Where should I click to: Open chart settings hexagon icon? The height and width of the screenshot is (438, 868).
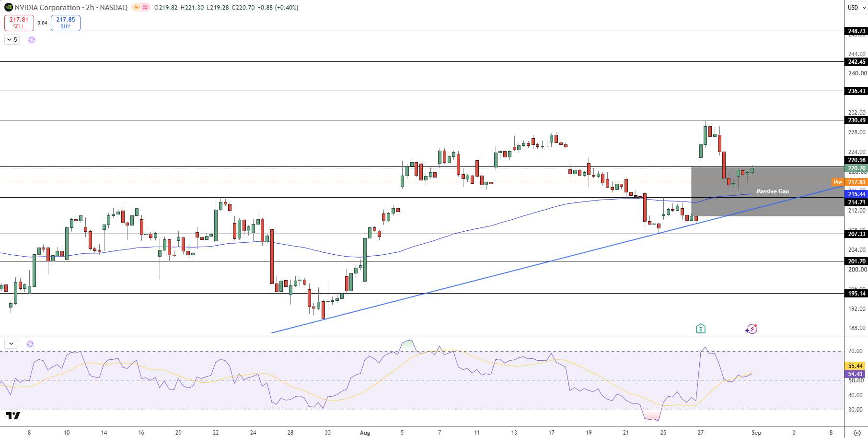(857, 432)
